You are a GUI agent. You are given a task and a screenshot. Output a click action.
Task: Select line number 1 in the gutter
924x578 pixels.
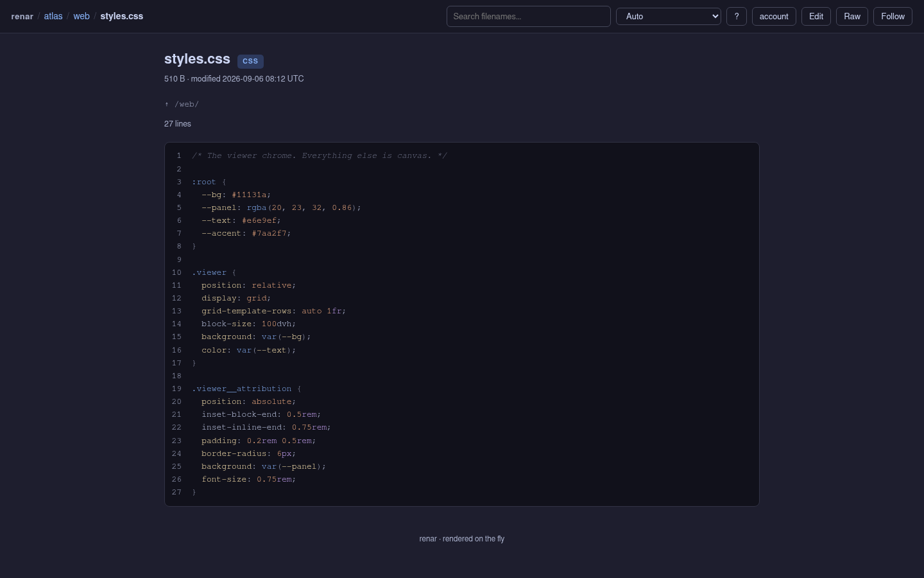coord(179,156)
